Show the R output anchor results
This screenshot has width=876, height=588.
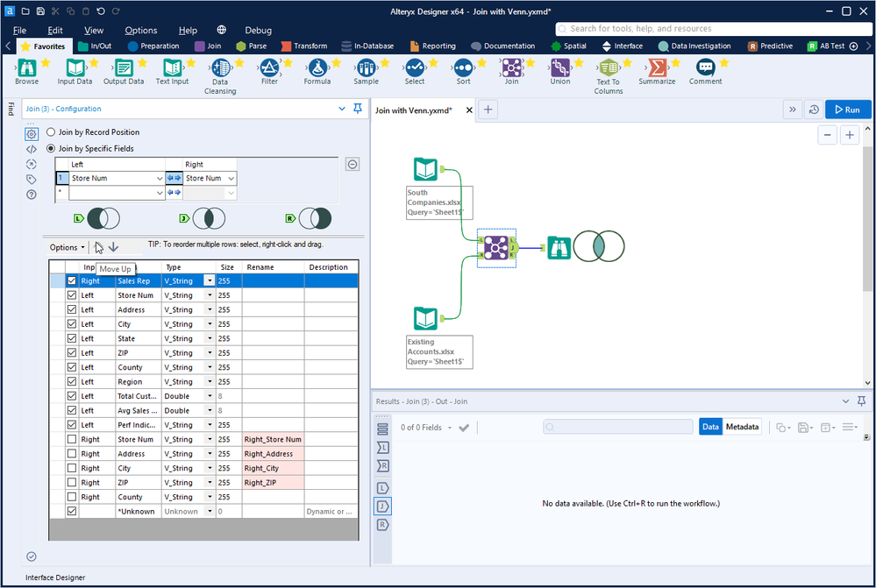tap(382, 525)
